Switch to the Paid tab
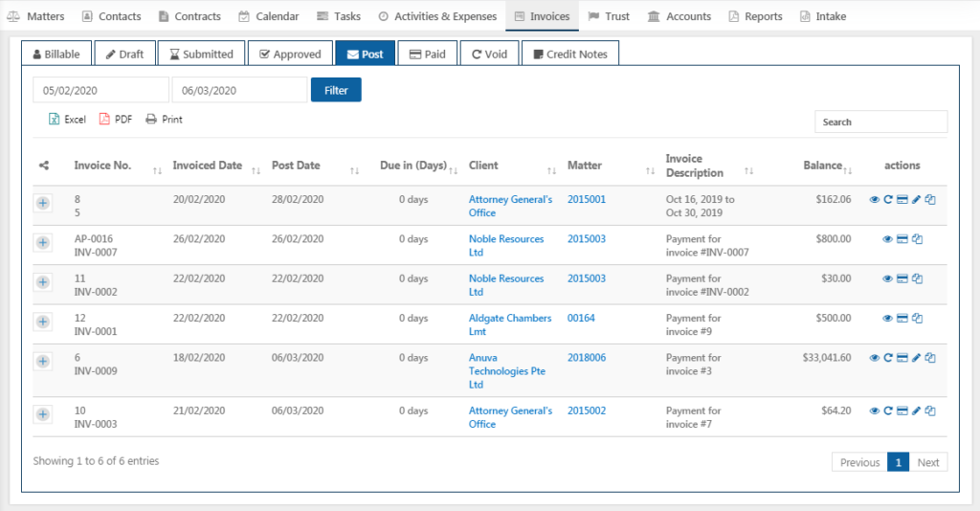 [x=428, y=54]
